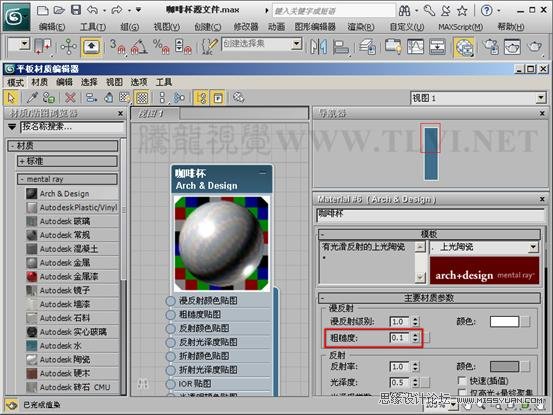Toggle the IOR 贴图 input socket

[171, 384]
